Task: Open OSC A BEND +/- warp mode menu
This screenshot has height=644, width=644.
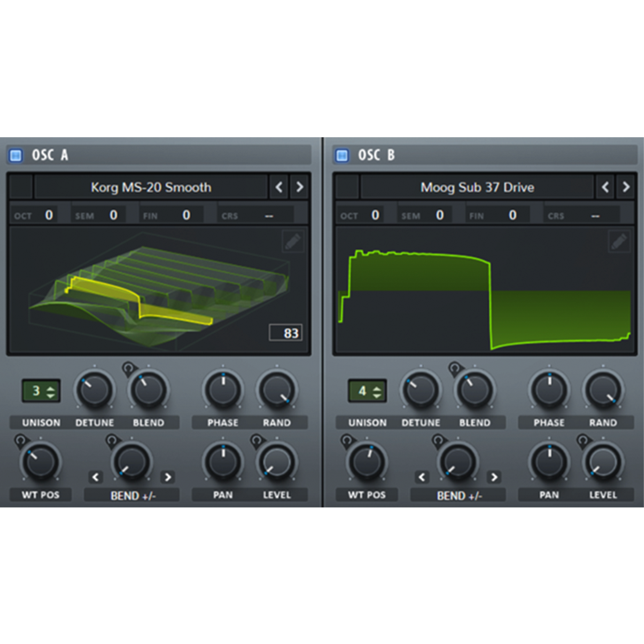Action: [132, 496]
